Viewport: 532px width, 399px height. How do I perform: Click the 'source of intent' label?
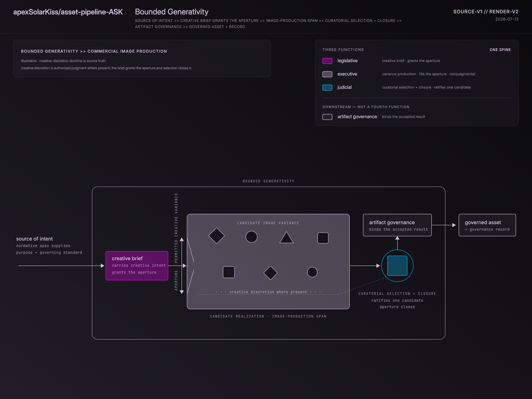tap(34, 239)
